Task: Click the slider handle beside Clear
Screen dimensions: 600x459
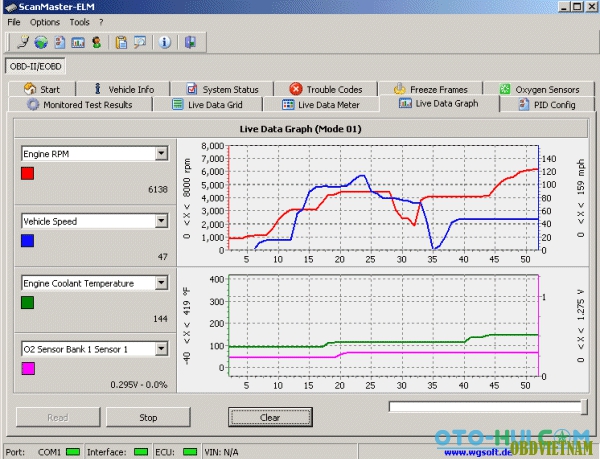Action: (x=584, y=407)
